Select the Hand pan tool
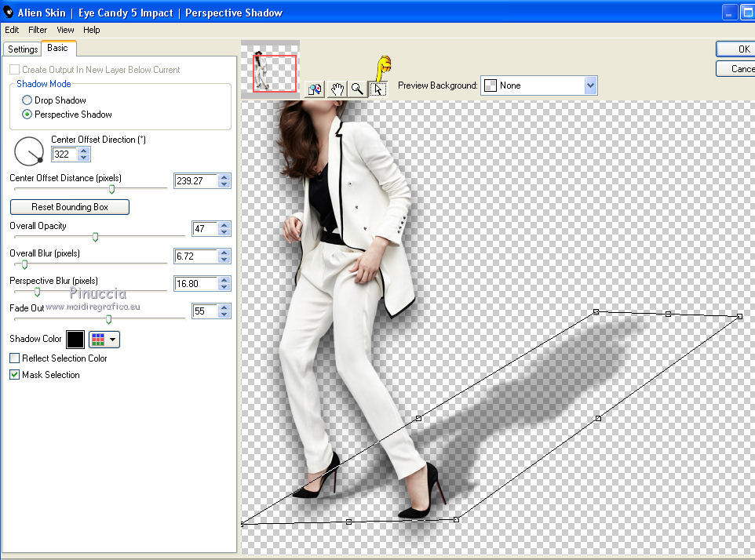The width and height of the screenshot is (755, 560). (x=337, y=89)
